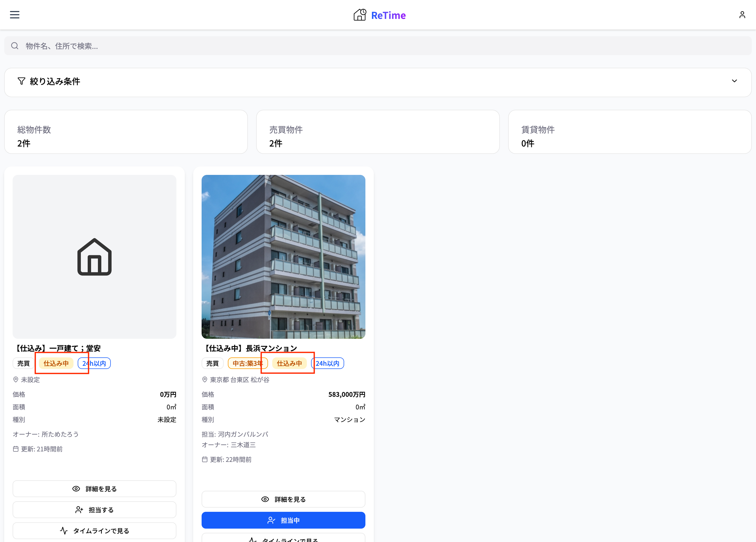The image size is (756, 542).
Task: Open タイムラインで見る on first card
Action: 94,530
